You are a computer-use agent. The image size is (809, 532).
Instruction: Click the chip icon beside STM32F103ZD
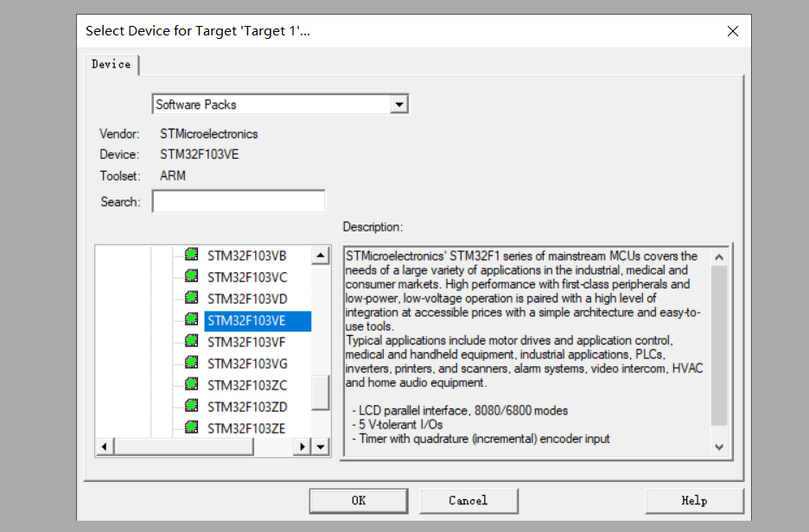coord(191,406)
